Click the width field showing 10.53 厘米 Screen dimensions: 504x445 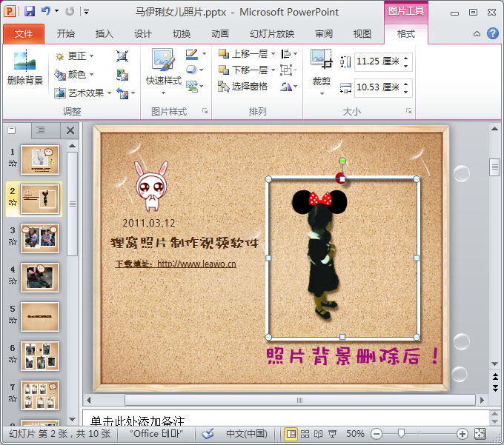click(378, 87)
